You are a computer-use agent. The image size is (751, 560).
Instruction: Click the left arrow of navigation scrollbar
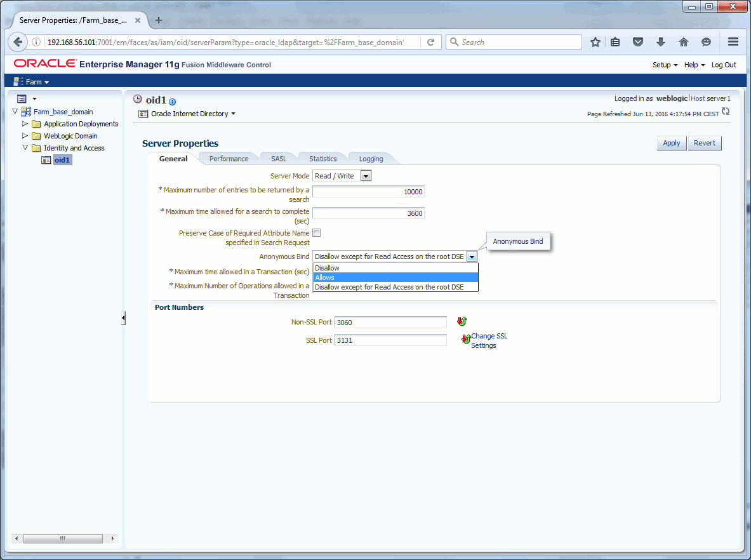(x=17, y=538)
